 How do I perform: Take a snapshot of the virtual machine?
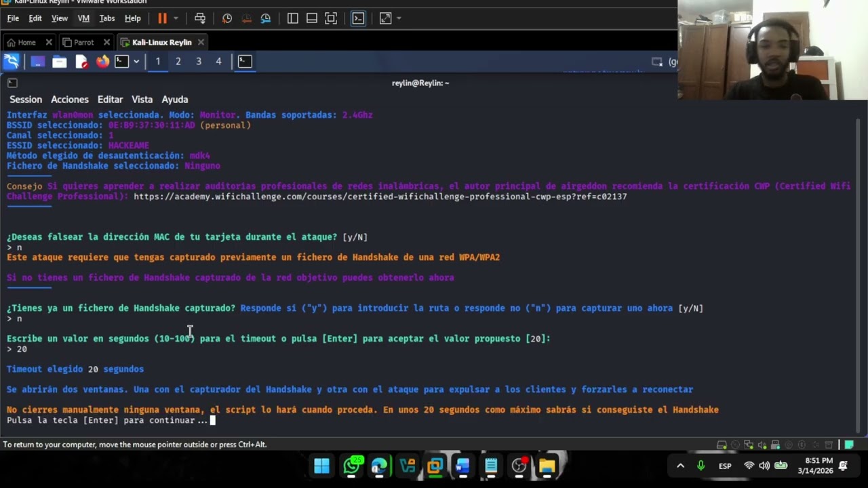[227, 18]
